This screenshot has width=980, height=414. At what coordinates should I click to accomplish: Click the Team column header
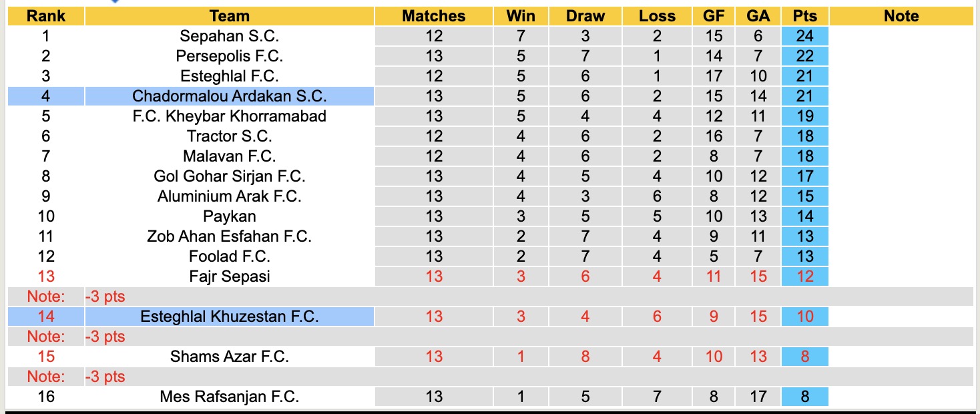tap(229, 16)
